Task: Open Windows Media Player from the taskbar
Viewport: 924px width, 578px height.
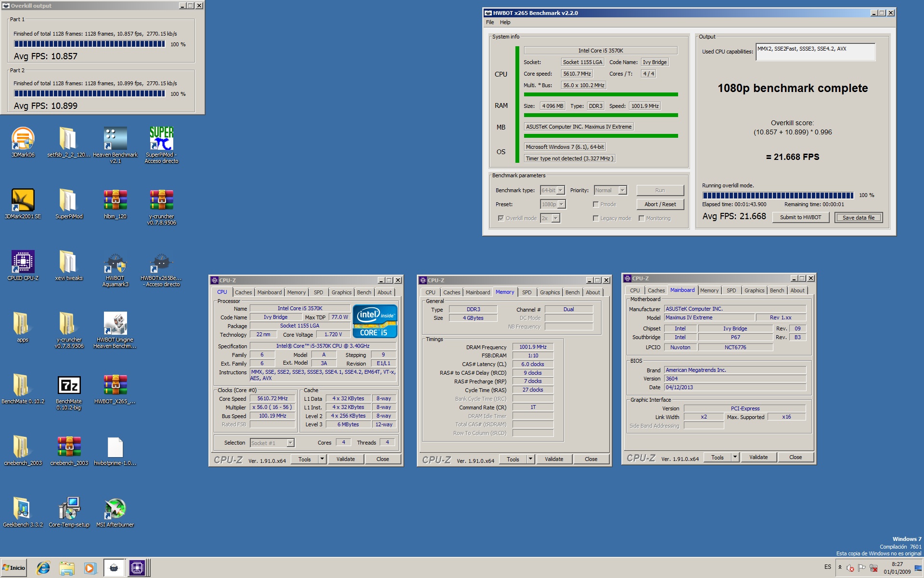Action: point(90,568)
